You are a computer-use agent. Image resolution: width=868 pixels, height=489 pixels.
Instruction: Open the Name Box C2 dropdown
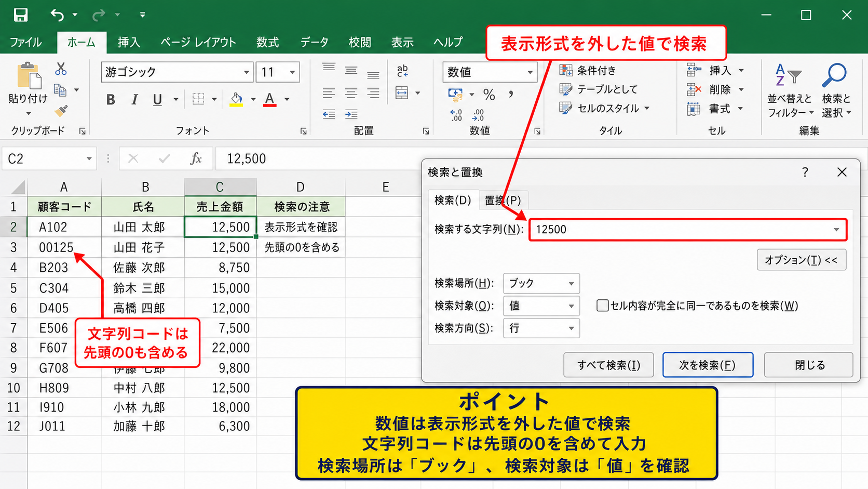click(89, 158)
